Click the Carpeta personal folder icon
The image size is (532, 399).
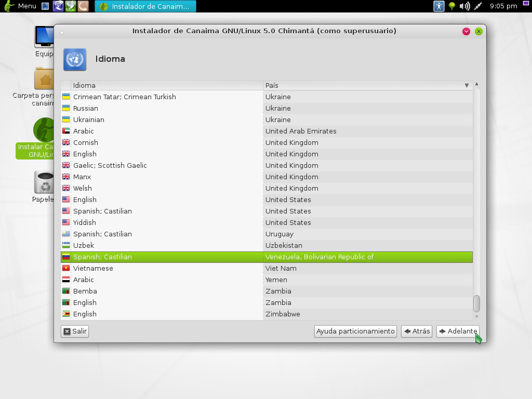coord(44,79)
